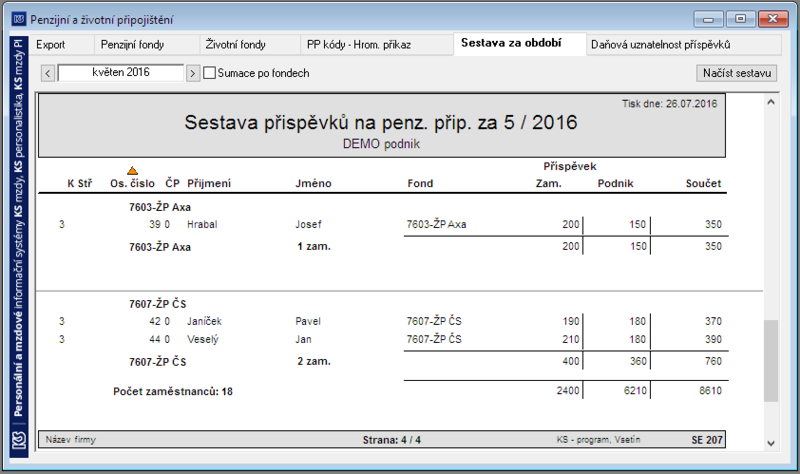Screen dimensions: 800x474
Task: Click the Název firmy footer text
Action: click(x=70, y=439)
